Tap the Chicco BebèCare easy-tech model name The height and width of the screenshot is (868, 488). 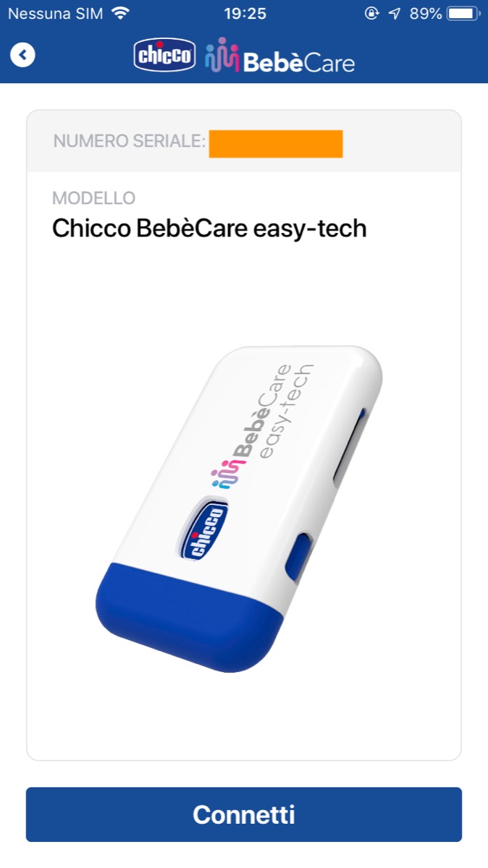point(209,229)
